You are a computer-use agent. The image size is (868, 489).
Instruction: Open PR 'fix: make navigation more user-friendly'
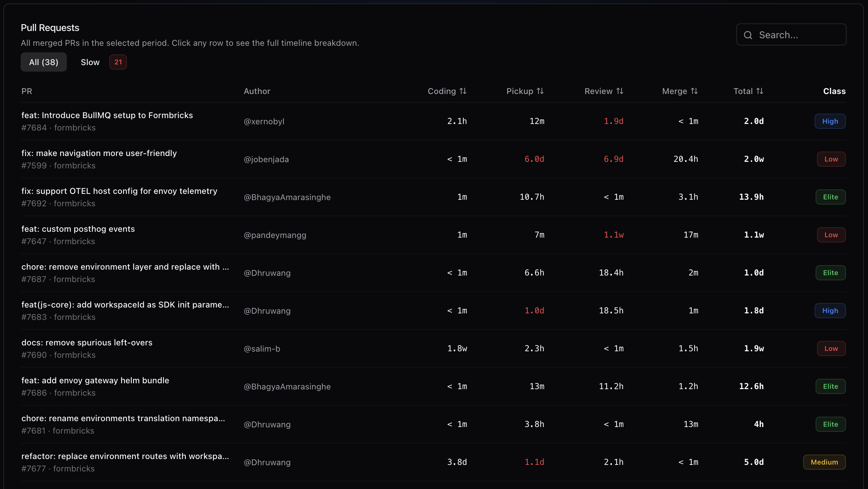click(99, 153)
